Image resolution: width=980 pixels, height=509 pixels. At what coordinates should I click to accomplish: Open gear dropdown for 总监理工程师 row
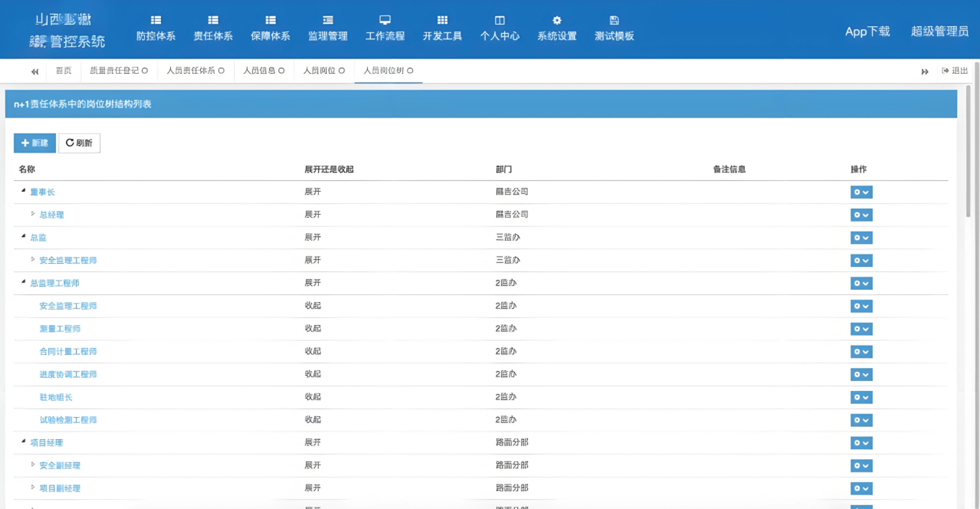click(861, 283)
